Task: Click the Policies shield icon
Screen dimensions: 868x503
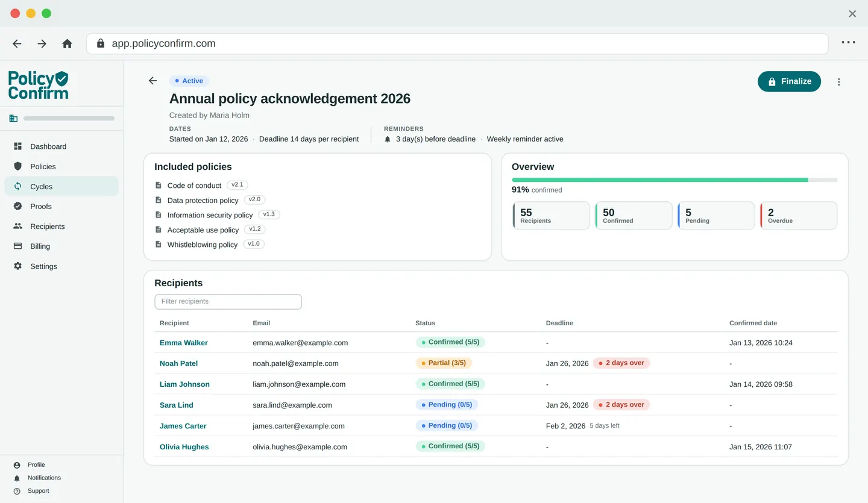Action: click(18, 166)
